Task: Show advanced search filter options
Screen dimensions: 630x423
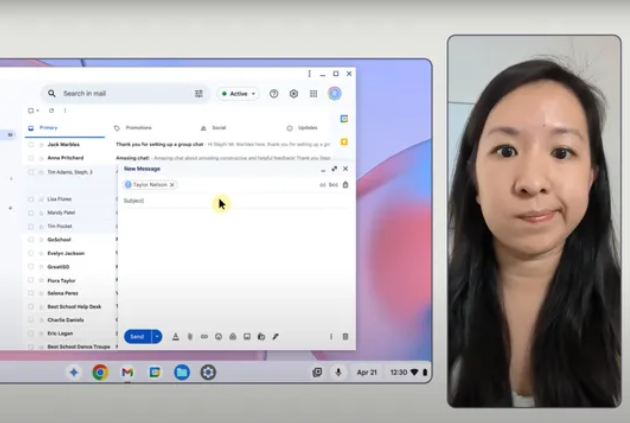Action: 199,94
